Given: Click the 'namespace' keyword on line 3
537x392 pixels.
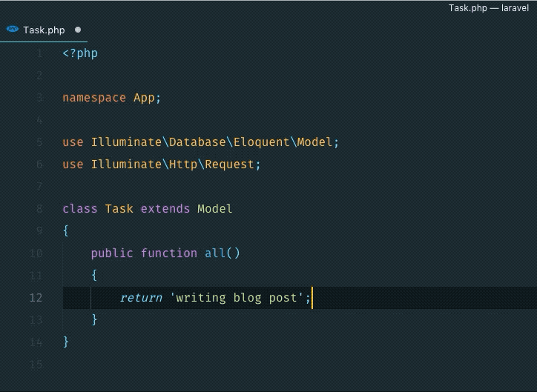Looking at the screenshot, I should (94, 98).
